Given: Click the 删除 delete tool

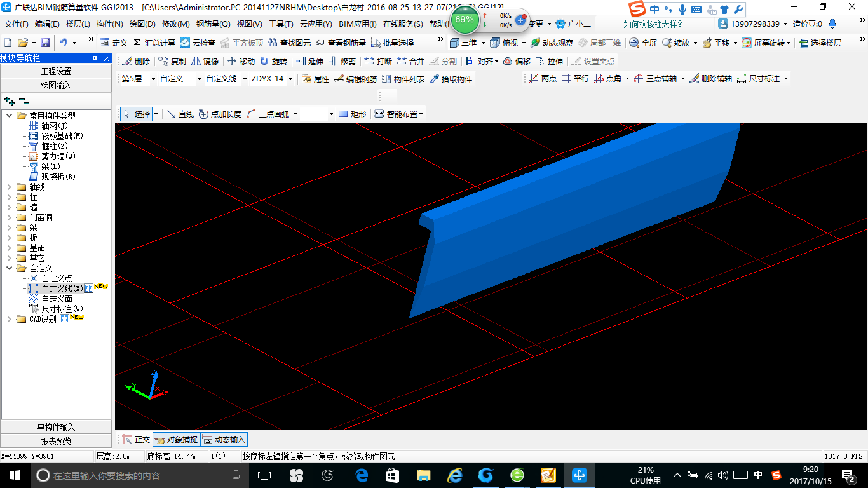Looking at the screenshot, I should [x=136, y=62].
